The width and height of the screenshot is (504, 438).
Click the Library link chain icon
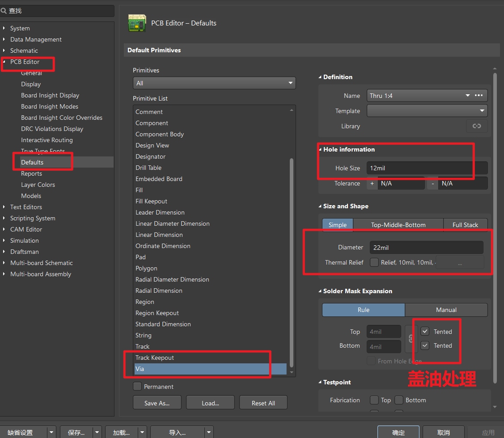pos(477,126)
